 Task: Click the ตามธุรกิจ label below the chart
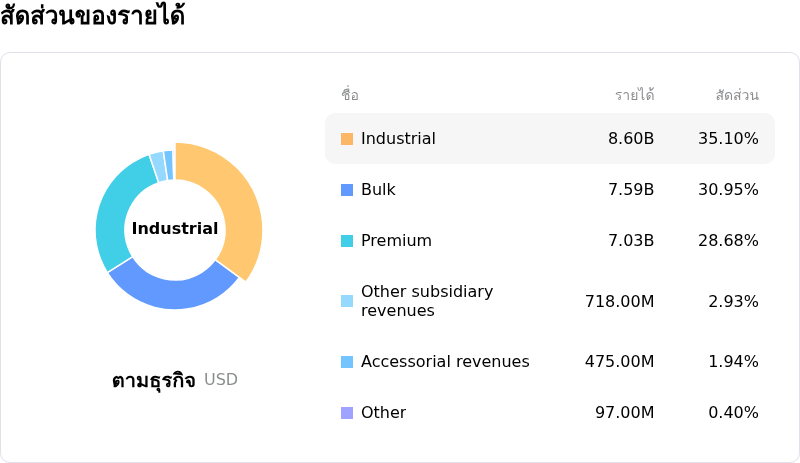pyautogui.click(x=153, y=381)
